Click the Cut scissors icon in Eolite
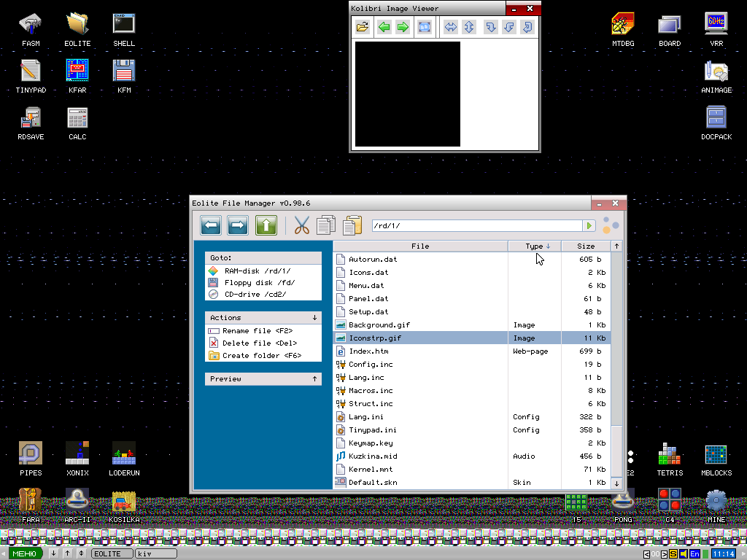This screenshot has height=560, width=747. [x=302, y=226]
